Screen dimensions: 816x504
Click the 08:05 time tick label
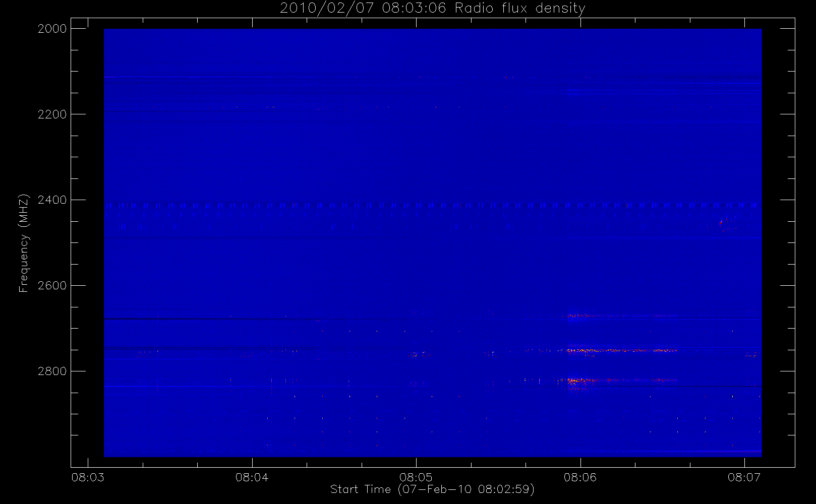tap(416, 477)
